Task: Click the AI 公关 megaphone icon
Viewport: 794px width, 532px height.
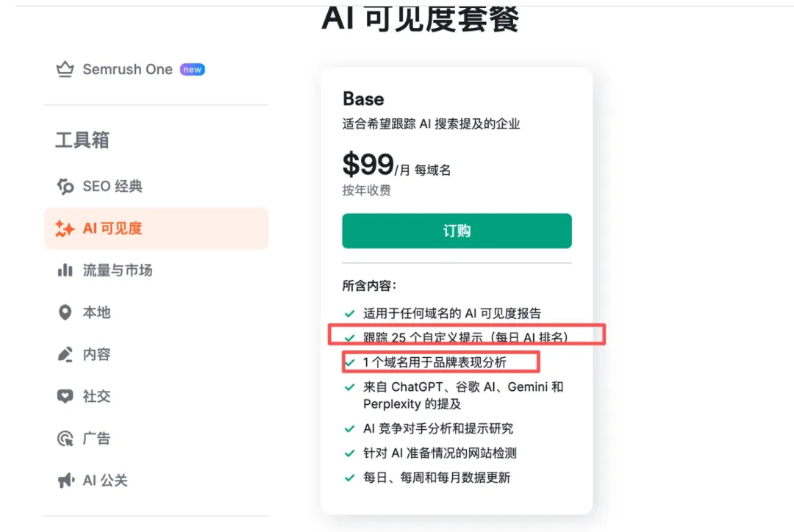Action: coord(65,481)
